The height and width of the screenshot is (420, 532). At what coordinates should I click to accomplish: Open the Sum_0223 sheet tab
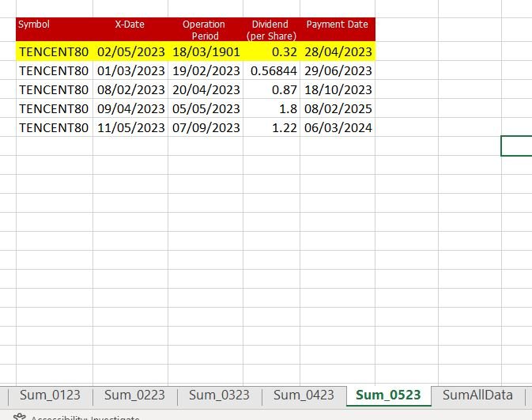pos(134,395)
